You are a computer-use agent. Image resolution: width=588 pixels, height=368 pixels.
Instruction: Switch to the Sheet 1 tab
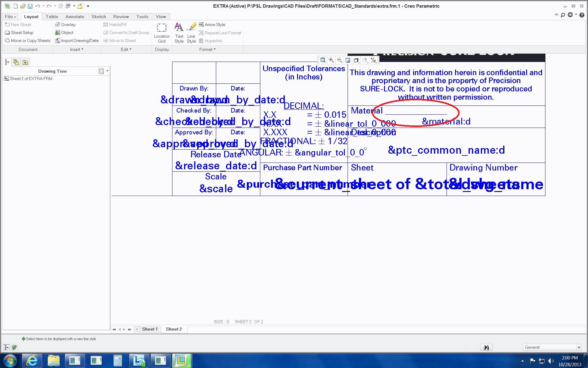coord(150,329)
